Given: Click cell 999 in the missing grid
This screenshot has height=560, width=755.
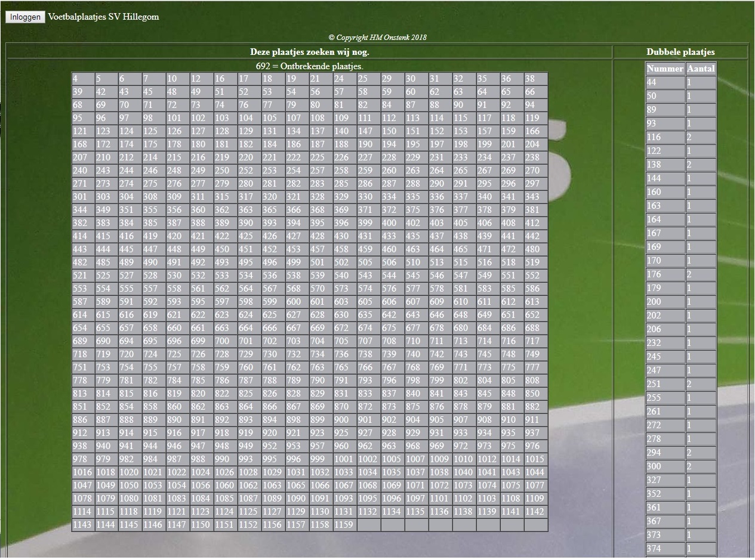Looking at the screenshot, I should (321, 459).
